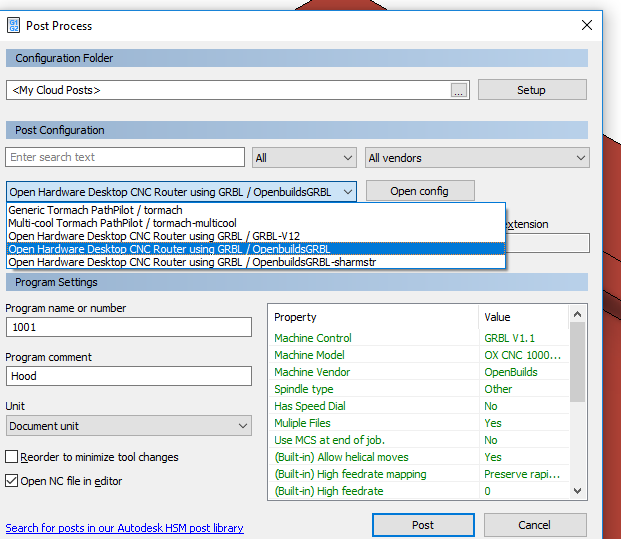Open the Document unit dropdown
The height and width of the screenshot is (539, 621).
pos(128,426)
